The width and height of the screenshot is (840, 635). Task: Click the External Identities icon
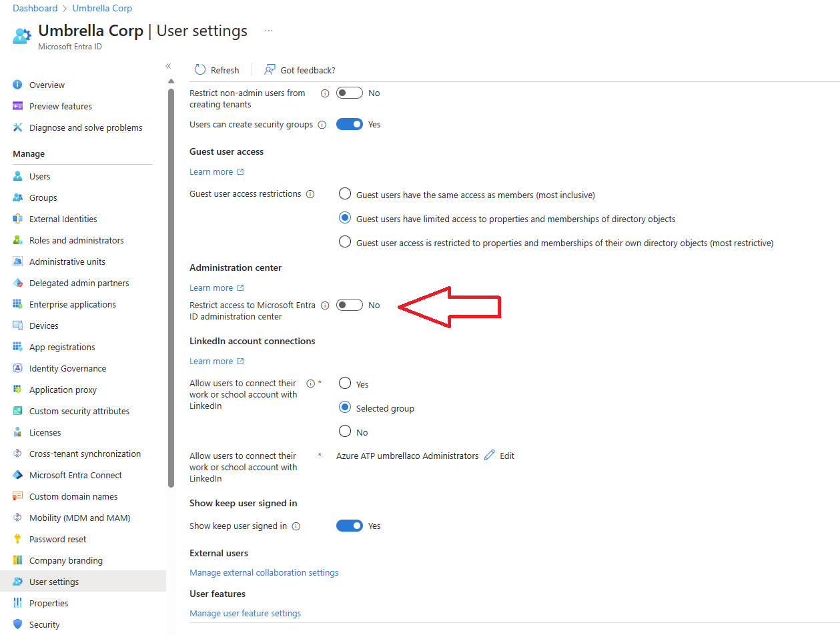tap(18, 219)
